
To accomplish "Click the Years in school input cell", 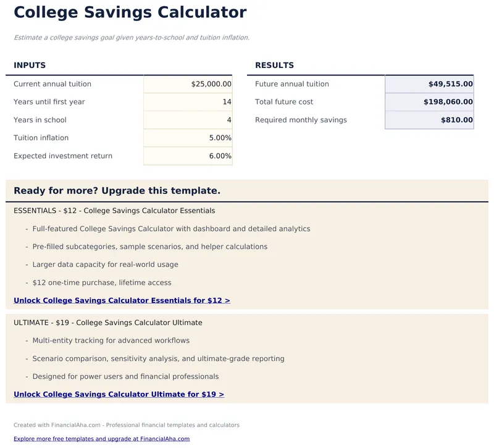I will [x=188, y=120].
